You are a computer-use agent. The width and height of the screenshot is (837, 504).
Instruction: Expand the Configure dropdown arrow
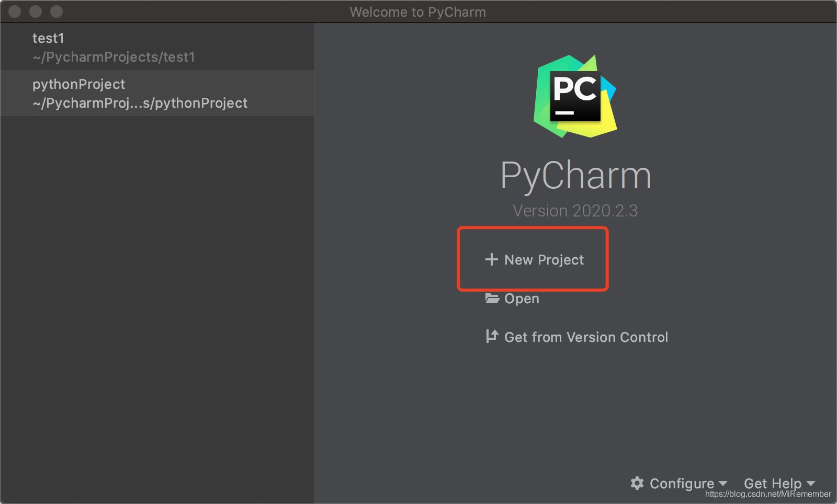click(723, 484)
